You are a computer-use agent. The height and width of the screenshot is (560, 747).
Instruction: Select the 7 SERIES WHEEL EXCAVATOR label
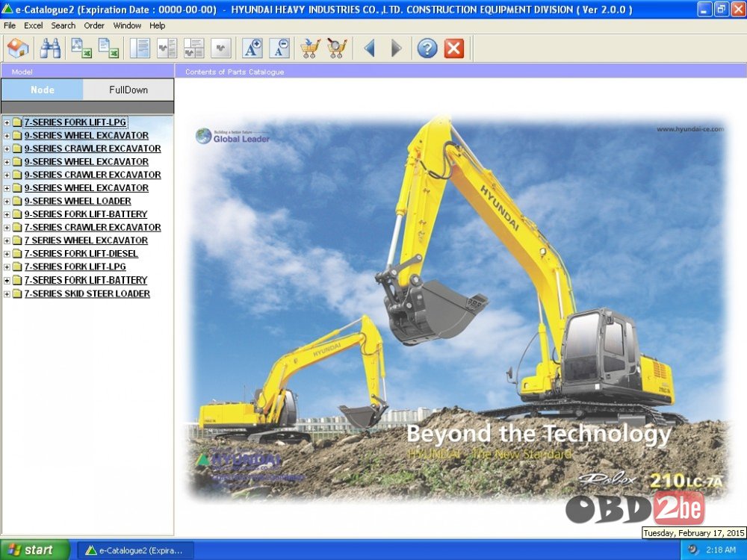pyautogui.click(x=86, y=240)
